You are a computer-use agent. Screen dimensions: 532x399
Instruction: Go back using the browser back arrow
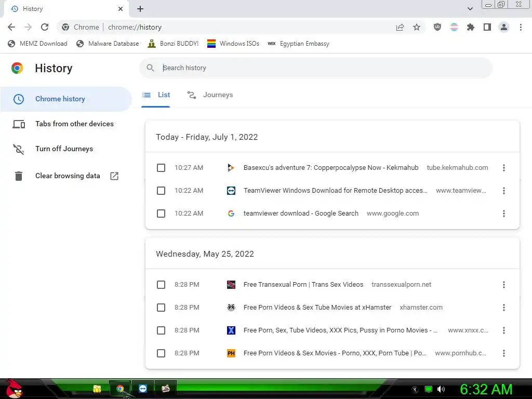pos(11,27)
